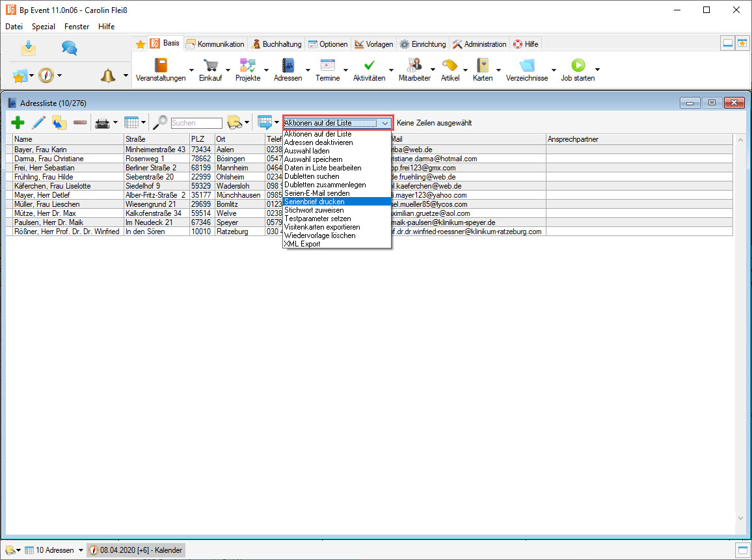752x560 pixels.
Task: Click the pencil edit icon
Action: click(x=38, y=122)
